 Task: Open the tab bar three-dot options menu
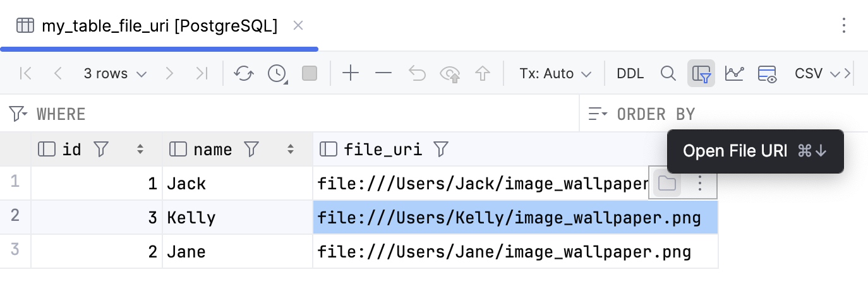pyautogui.click(x=844, y=26)
